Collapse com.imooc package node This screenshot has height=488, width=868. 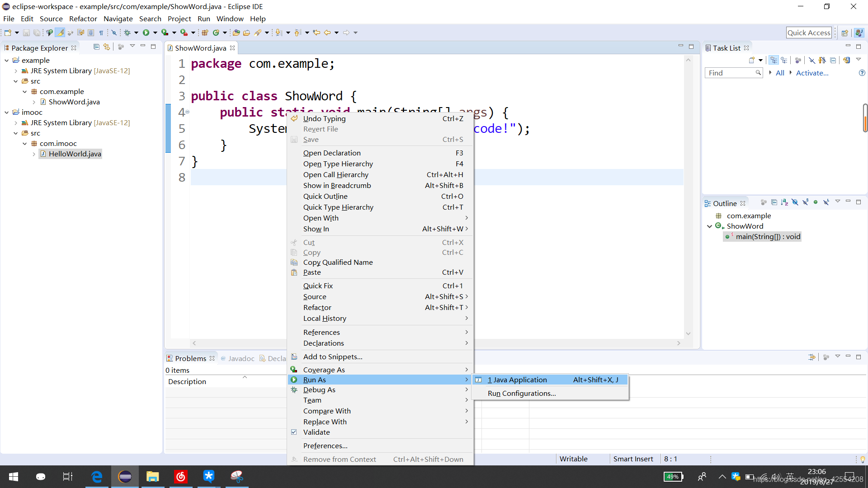(x=25, y=144)
